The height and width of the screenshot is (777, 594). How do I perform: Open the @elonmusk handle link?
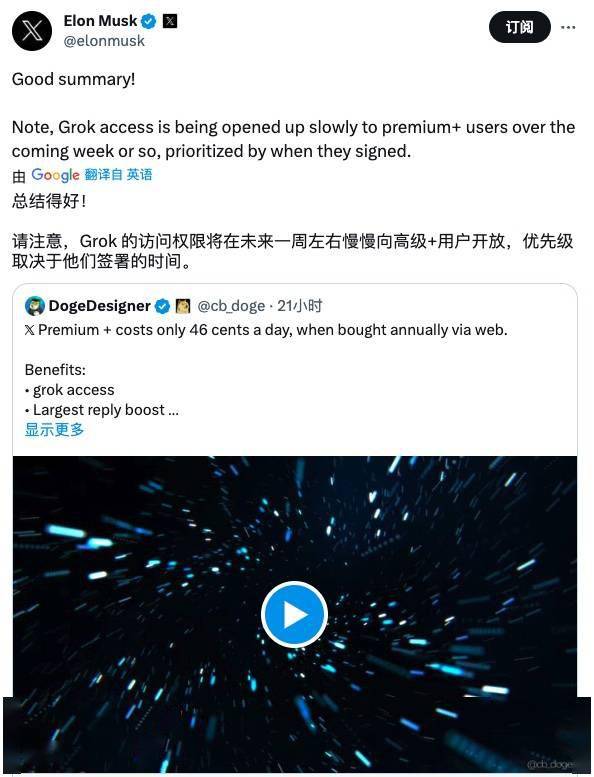click(x=104, y=41)
